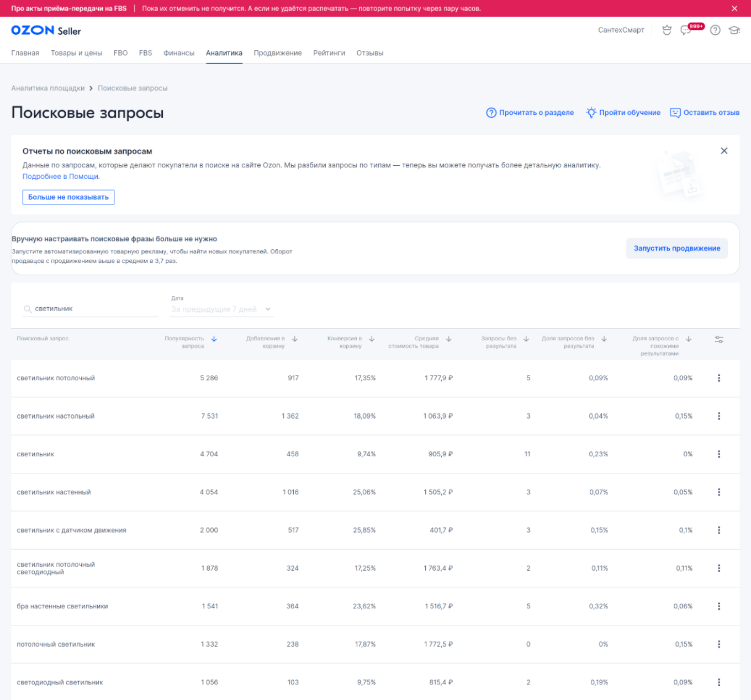Switch to the Продвижение tab

coord(278,53)
